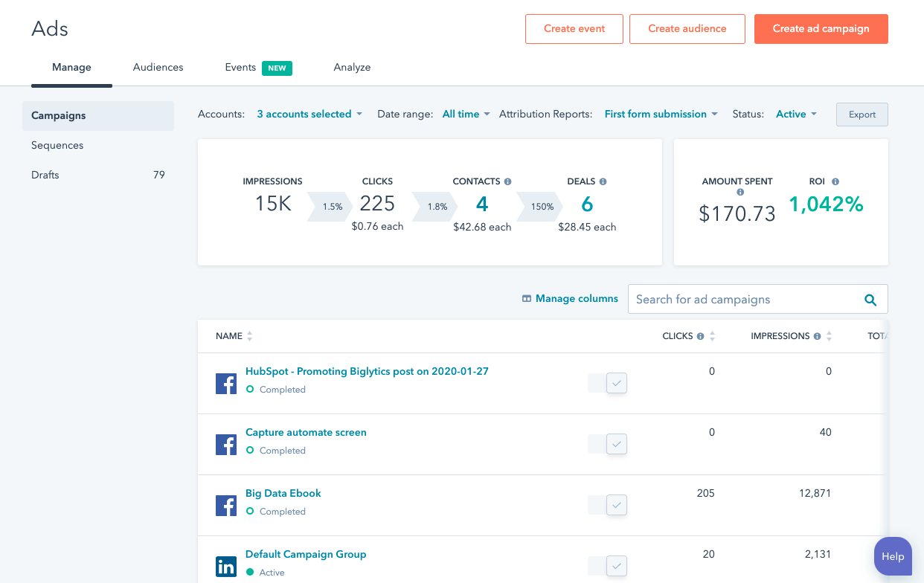This screenshot has height=583, width=924.
Task: Click the ROI info icon
Action: (x=835, y=181)
